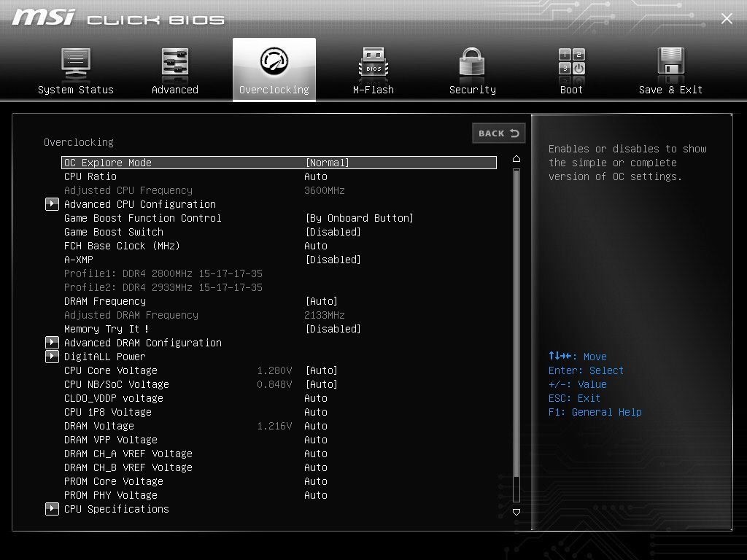Expand Advanced DRAM Configuration arrow

coord(52,343)
